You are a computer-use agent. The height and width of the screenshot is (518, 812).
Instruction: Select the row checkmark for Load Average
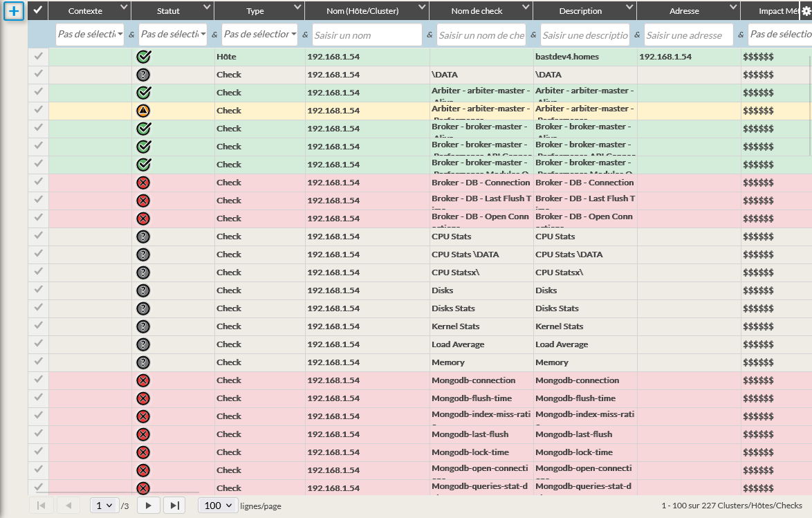click(x=39, y=344)
